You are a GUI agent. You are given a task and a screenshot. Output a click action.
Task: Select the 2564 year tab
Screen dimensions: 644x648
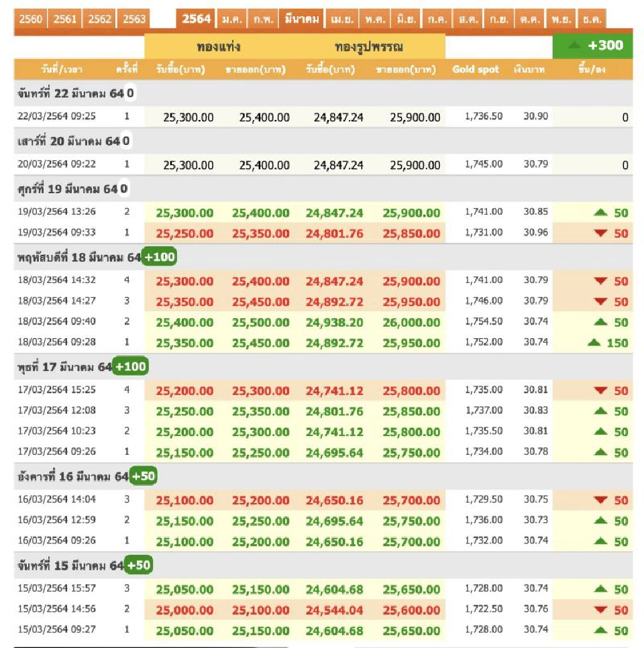pyautogui.click(x=197, y=19)
